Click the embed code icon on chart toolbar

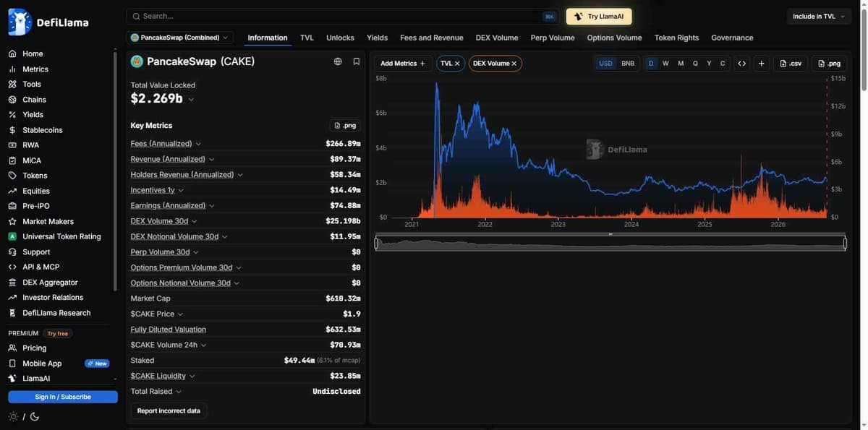click(x=742, y=64)
